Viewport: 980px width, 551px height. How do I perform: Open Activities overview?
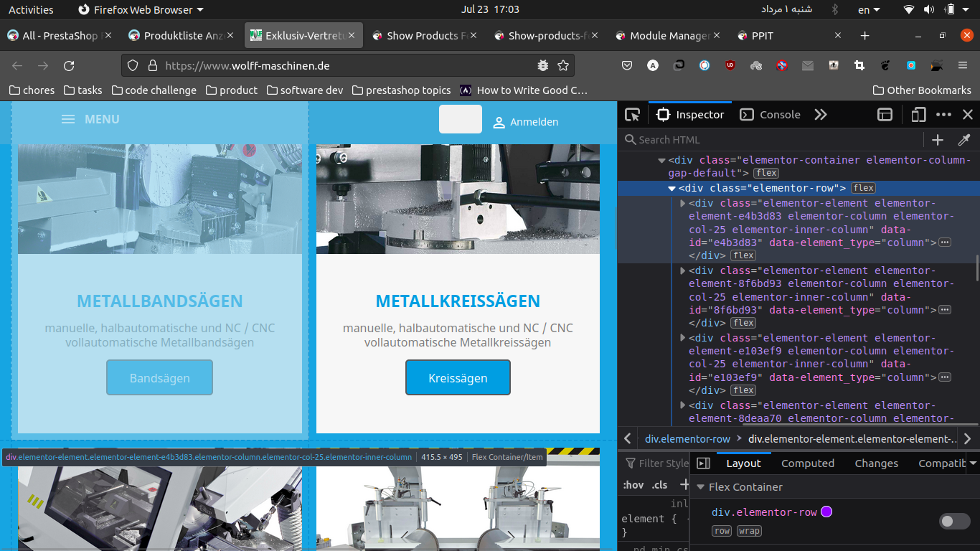coord(31,9)
